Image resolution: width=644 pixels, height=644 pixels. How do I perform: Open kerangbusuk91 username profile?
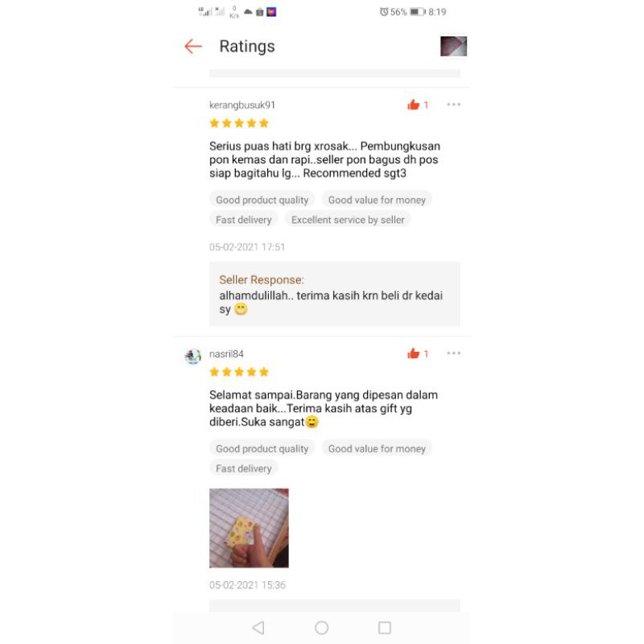(x=242, y=105)
